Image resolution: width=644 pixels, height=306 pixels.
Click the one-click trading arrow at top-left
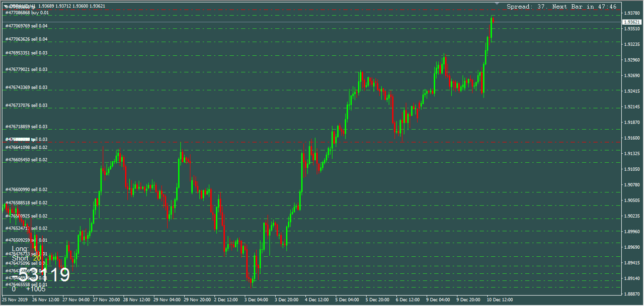pos(5,6)
